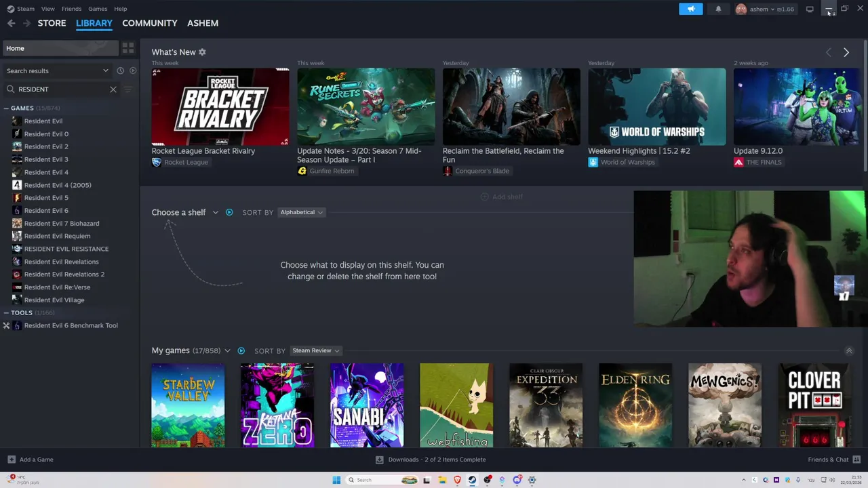The width and height of the screenshot is (868, 488).
Task: Expand the Choose a shelf dropdown
Action: click(x=216, y=212)
